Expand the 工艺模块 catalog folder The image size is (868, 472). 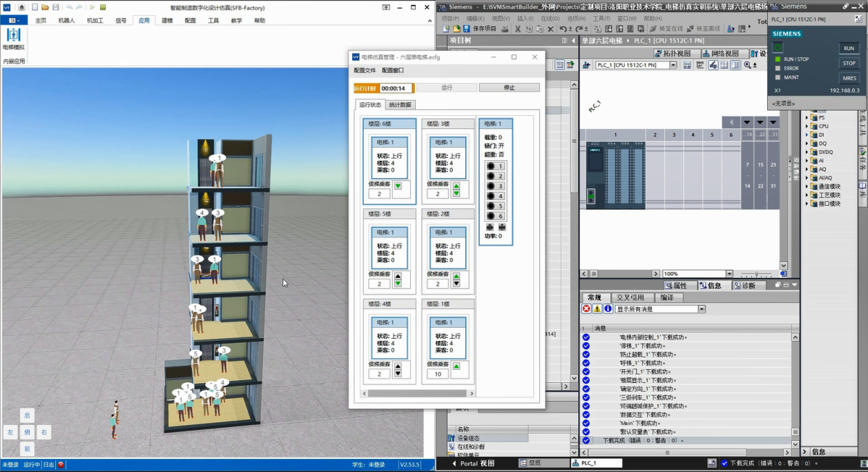807,195
